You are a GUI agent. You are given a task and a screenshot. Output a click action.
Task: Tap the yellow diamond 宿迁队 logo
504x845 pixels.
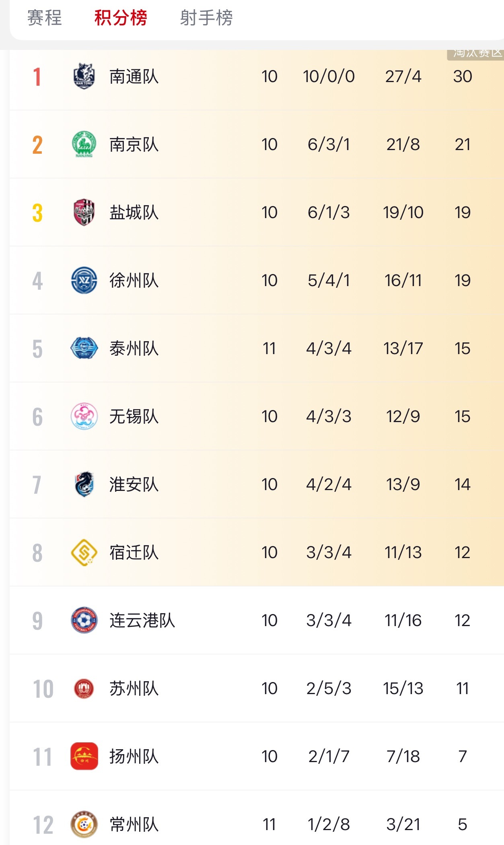coord(84,552)
